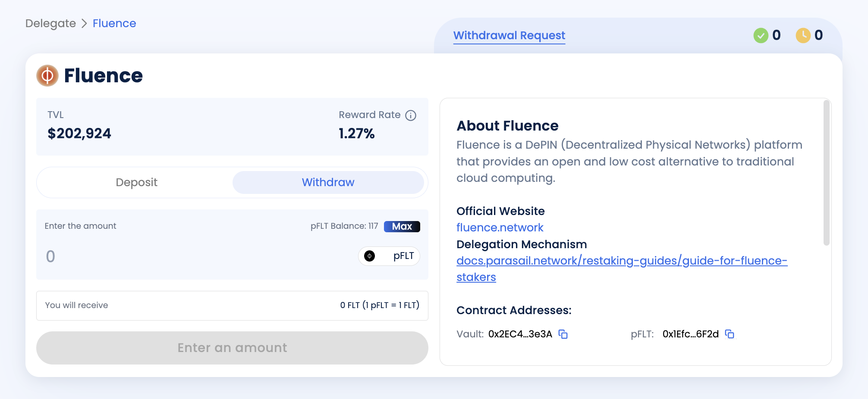The width and height of the screenshot is (868, 399).
Task: Open the docs.parasail.network restaking guide link
Action: click(x=622, y=269)
